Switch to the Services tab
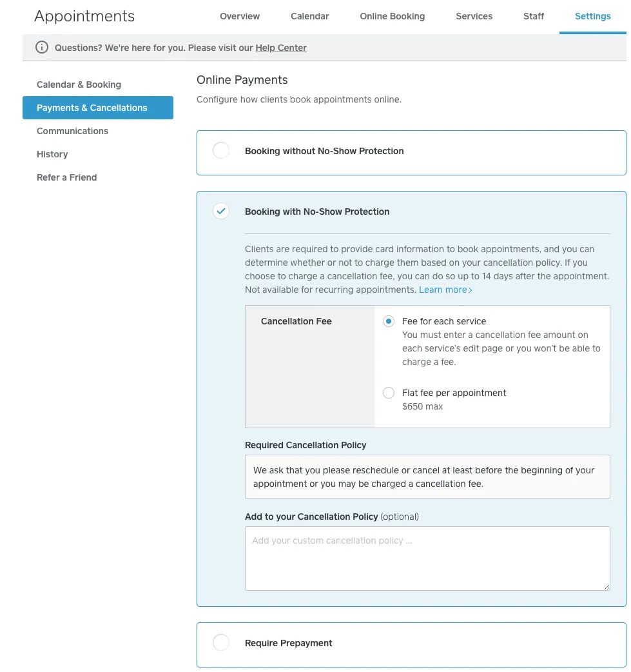Screen dimensions: 631x672 474,16
